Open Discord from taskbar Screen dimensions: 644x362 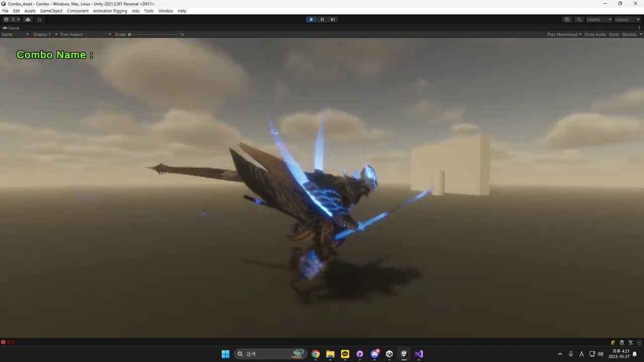[x=375, y=354]
